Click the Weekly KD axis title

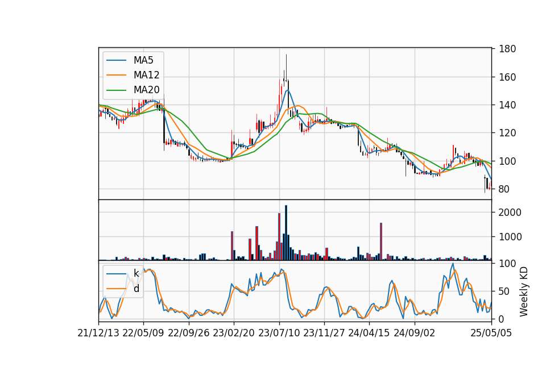pos(524,291)
